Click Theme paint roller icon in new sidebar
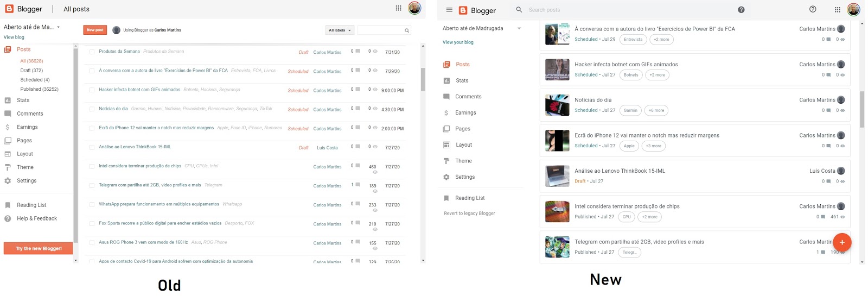The width and height of the screenshot is (868, 308). pyautogui.click(x=446, y=161)
